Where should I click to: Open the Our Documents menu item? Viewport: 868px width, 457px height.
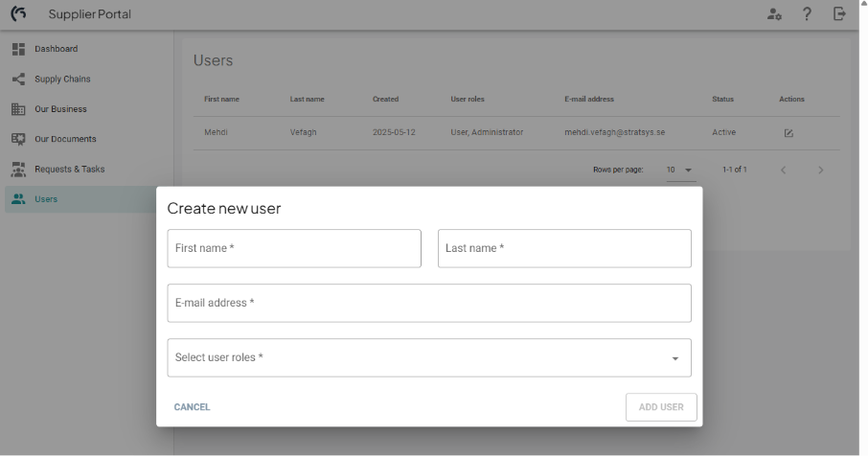(65, 139)
